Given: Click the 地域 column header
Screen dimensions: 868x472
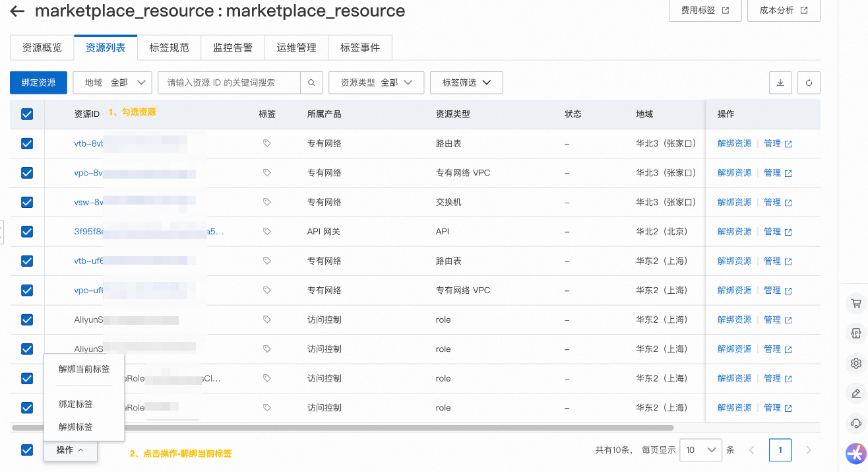Looking at the screenshot, I should click(x=644, y=114).
